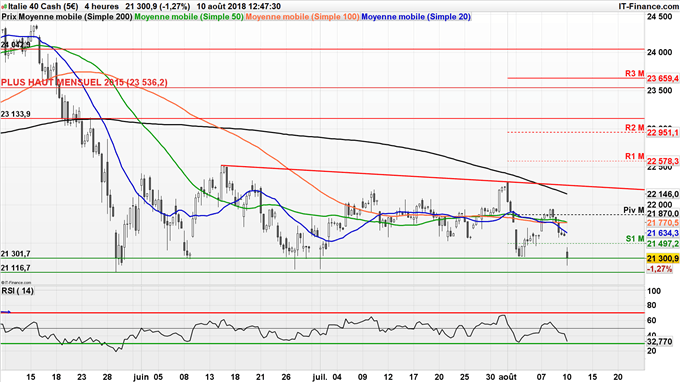The width and height of the screenshot is (680, 382).
Task: Click the '24 042,9' level label
Action: click(16, 45)
